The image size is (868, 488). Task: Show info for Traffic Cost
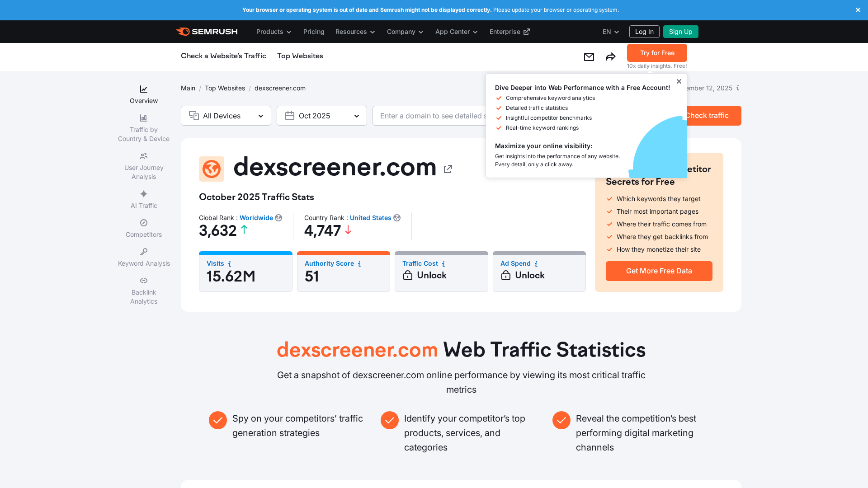click(x=443, y=264)
